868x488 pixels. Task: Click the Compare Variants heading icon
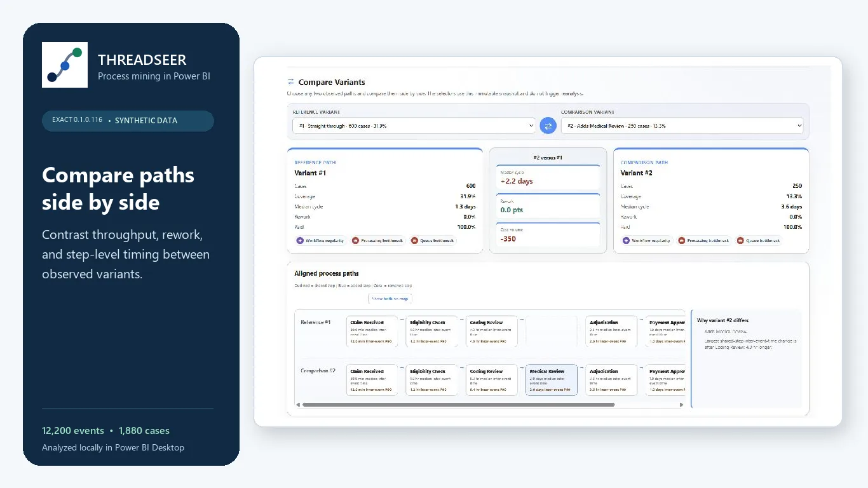click(x=291, y=82)
